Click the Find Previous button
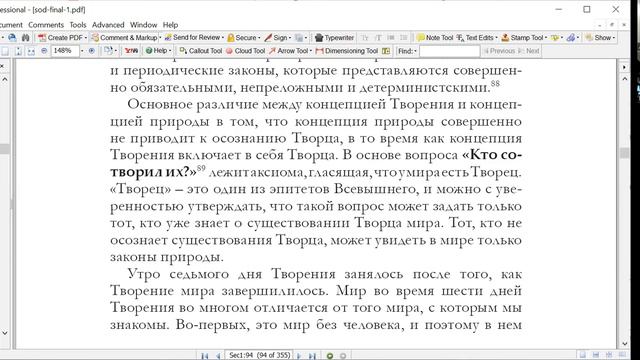The height and width of the screenshot is (360, 640). [498, 51]
